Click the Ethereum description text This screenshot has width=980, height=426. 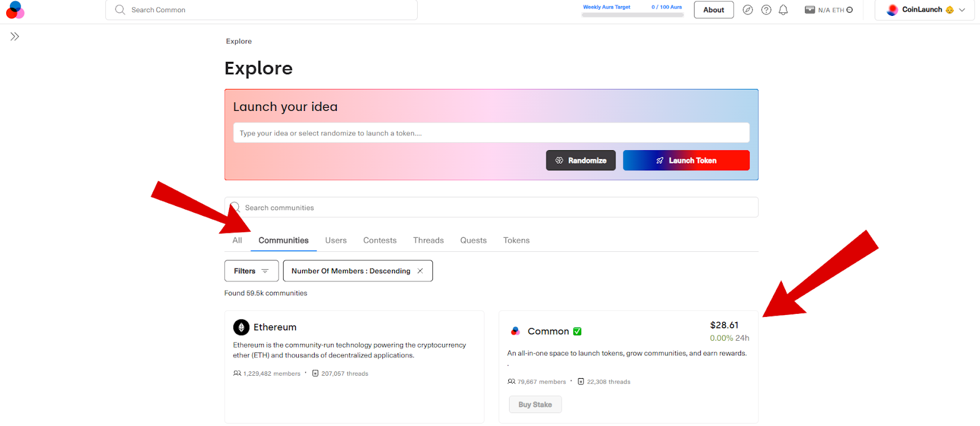[349, 350]
